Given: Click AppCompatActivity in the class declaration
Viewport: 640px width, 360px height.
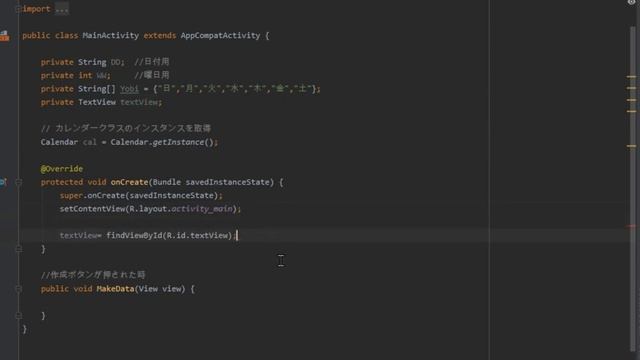Looking at the screenshot, I should point(220,36).
